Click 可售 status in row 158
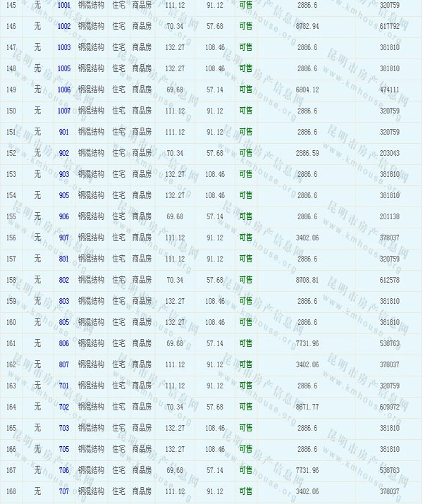This screenshot has width=423, height=504. pyautogui.click(x=245, y=280)
